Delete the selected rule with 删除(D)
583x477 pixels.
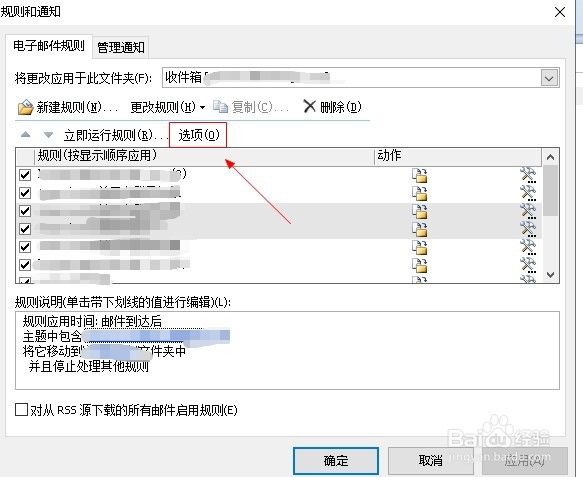tap(332, 107)
